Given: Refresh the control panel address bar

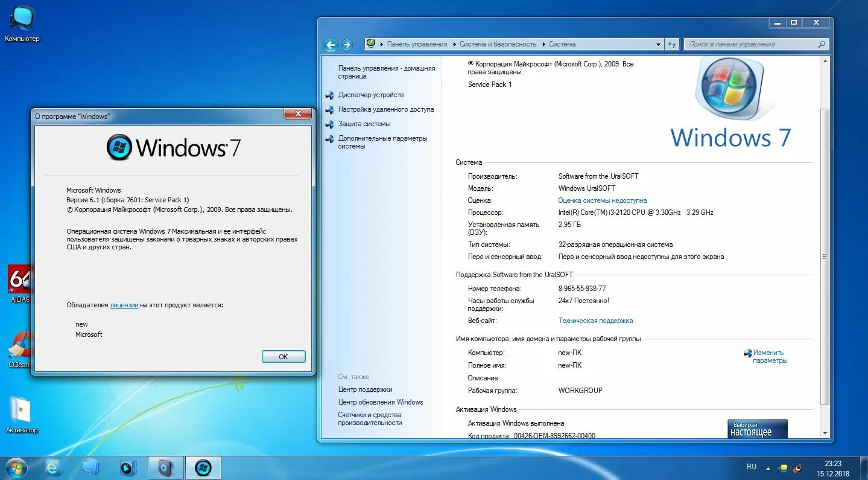Looking at the screenshot, I should 673,44.
